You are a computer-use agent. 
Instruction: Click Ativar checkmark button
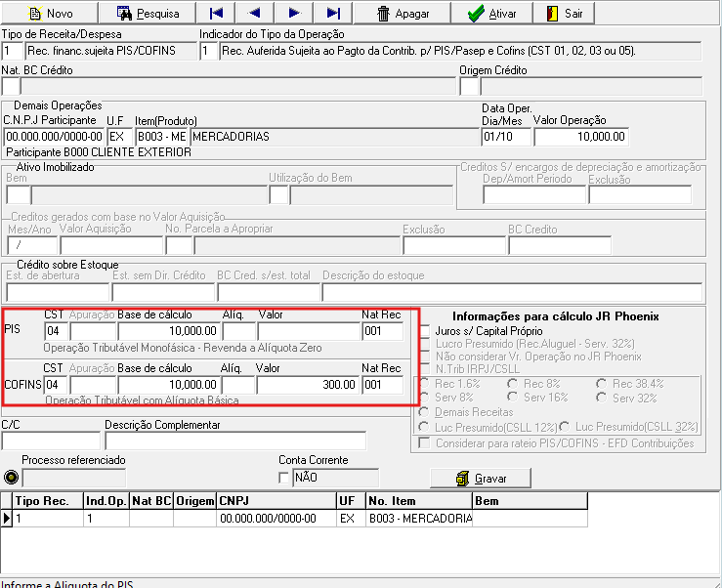491,13
